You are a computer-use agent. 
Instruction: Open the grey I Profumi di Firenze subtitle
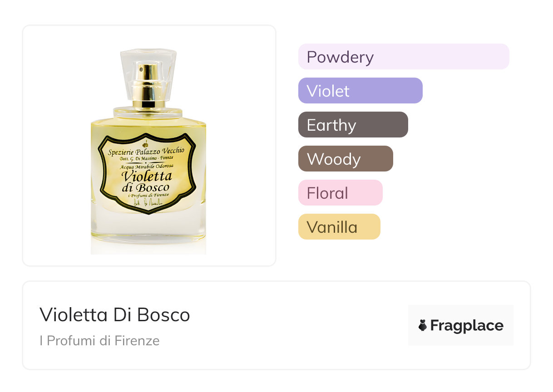point(99,341)
